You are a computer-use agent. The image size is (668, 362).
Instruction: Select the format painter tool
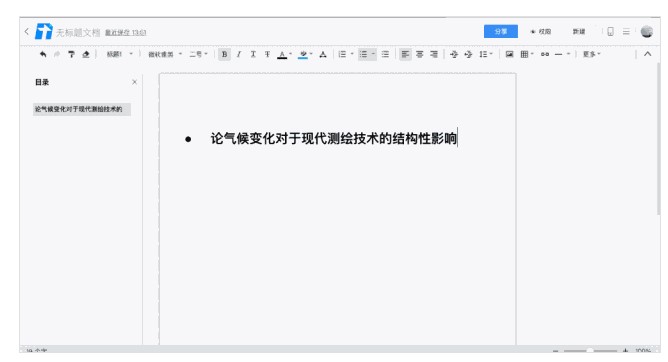(x=71, y=54)
